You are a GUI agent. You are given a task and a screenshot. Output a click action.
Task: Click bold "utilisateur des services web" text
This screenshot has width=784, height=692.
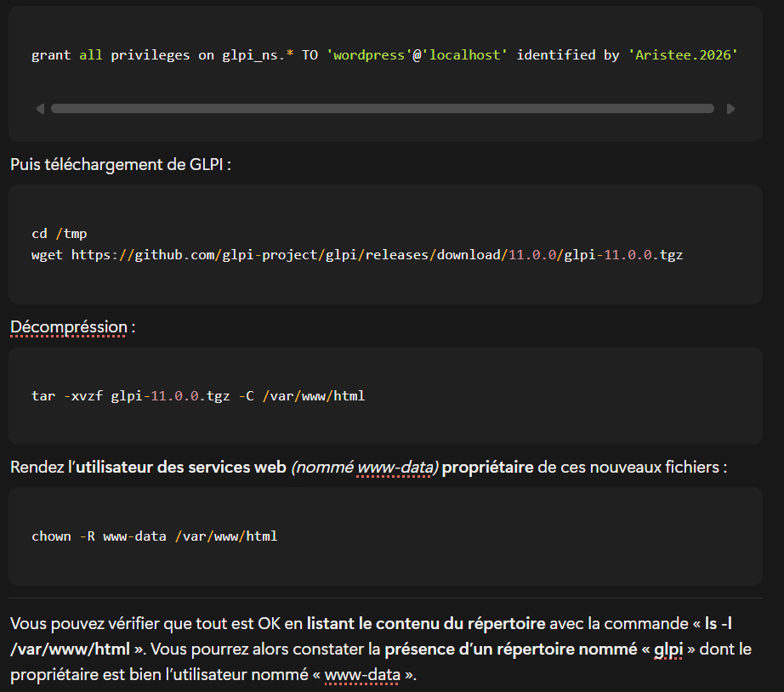[181, 468]
